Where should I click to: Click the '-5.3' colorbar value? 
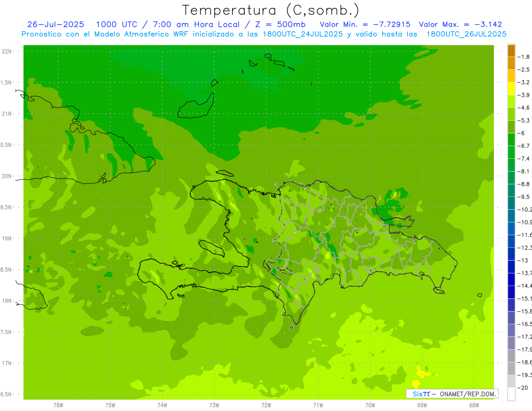coord(524,120)
